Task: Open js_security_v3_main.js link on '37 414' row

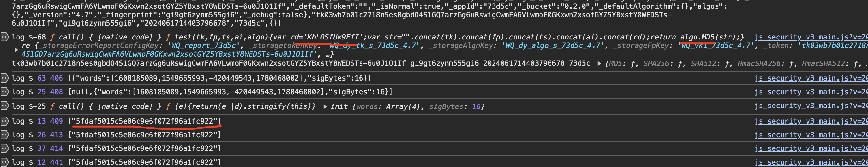Action: (811, 148)
